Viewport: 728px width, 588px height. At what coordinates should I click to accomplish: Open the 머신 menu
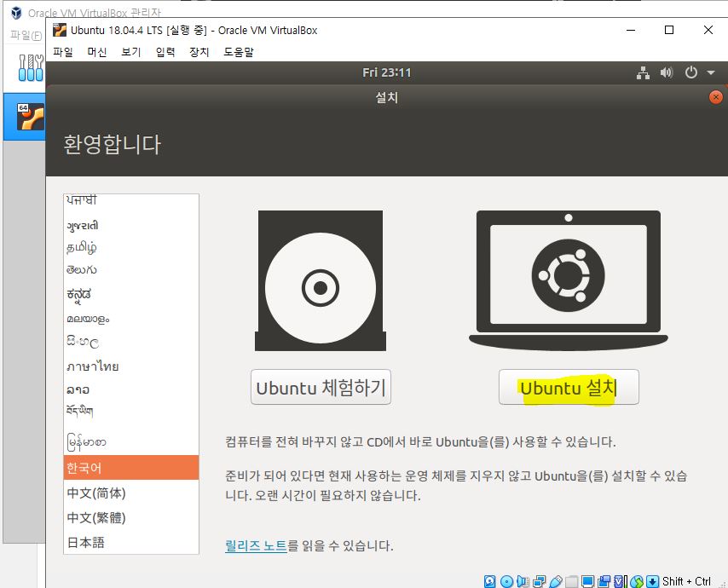pos(97,51)
